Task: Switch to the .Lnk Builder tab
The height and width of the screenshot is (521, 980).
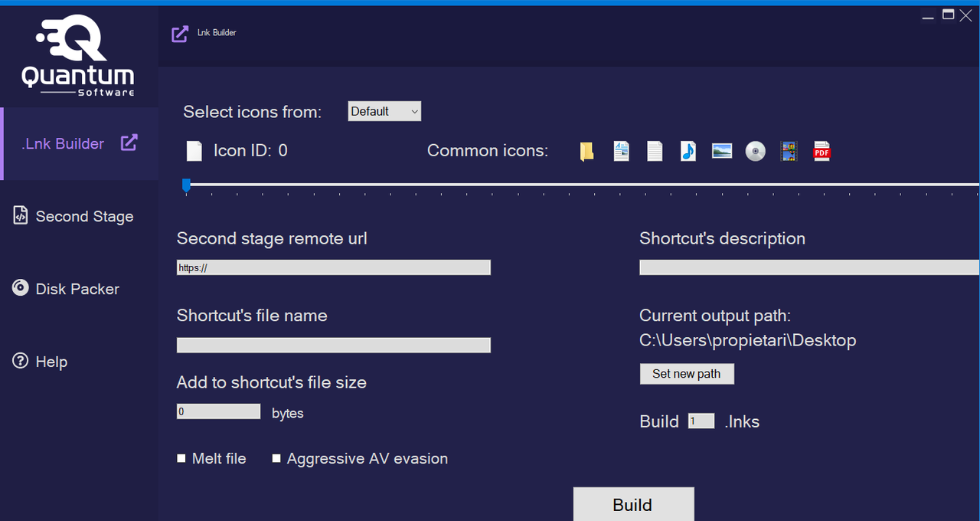Action: point(80,143)
